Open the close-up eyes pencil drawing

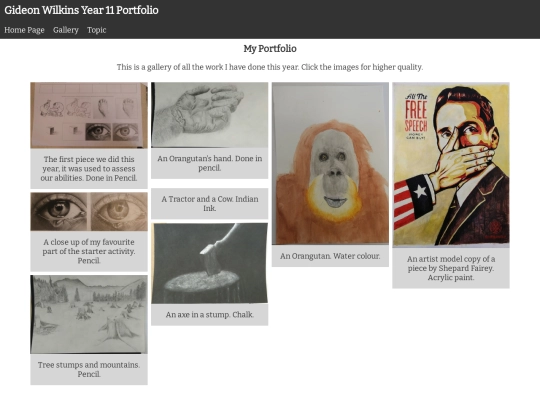(89, 212)
